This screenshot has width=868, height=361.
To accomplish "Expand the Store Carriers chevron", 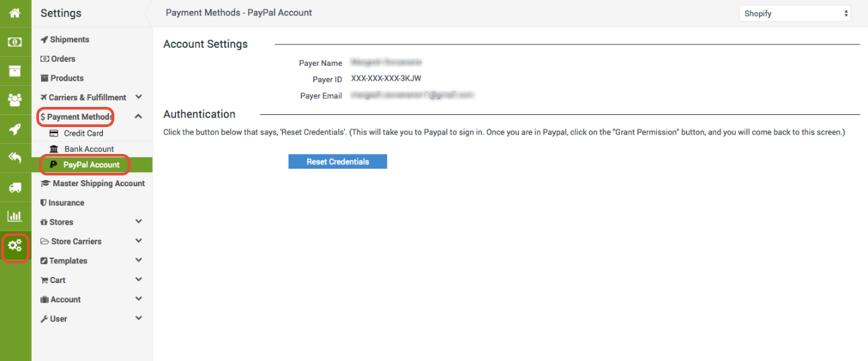I will 139,241.
